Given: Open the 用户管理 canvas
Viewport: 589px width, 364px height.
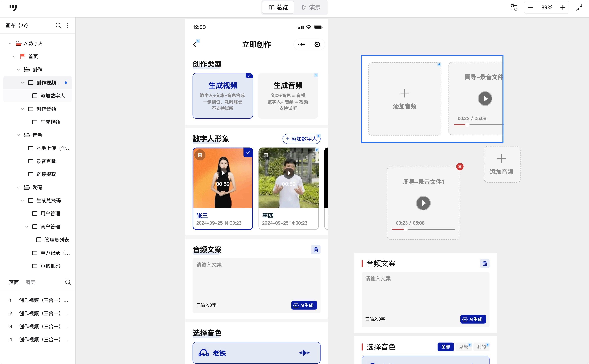Looking at the screenshot, I should (38, 213).
